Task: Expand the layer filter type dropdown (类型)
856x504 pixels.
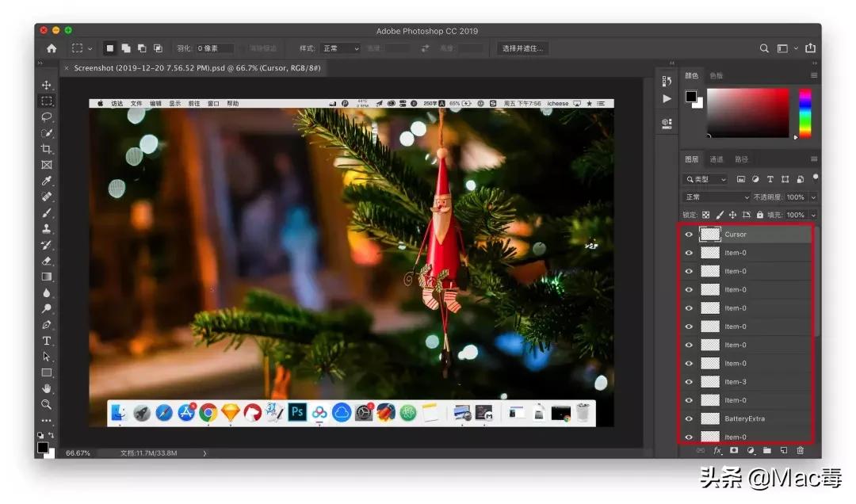Action: coord(706,180)
